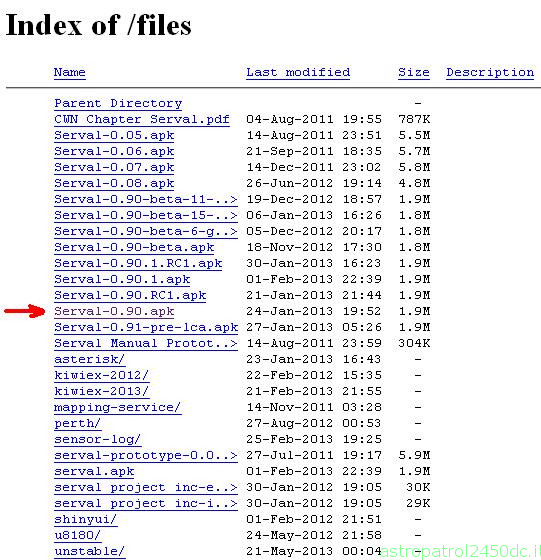Sort files by Size header
The width and height of the screenshot is (541, 560).
[x=414, y=72]
